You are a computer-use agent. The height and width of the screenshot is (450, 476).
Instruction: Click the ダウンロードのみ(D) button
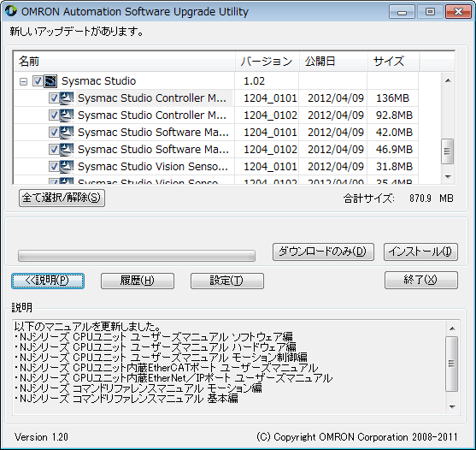[323, 252]
